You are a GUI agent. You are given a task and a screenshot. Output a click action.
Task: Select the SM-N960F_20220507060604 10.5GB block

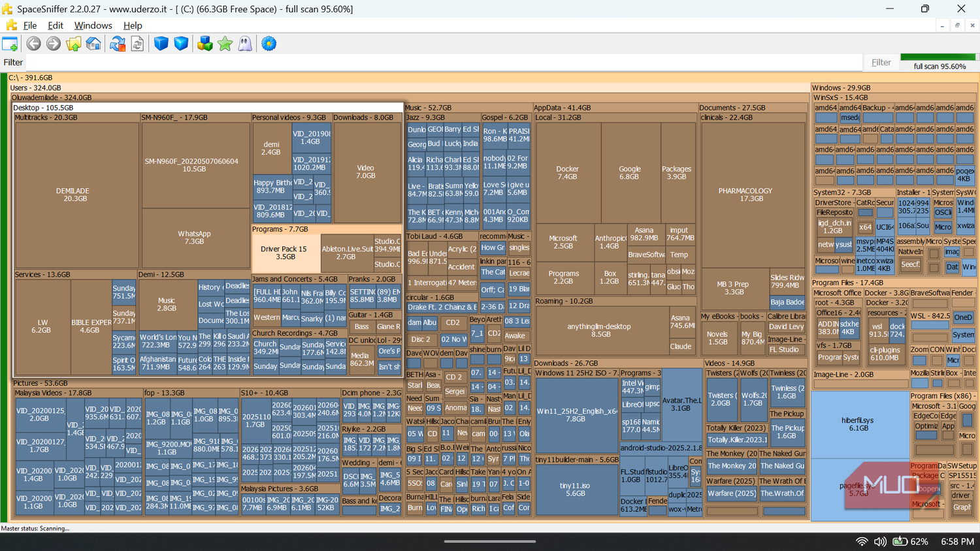(x=195, y=165)
